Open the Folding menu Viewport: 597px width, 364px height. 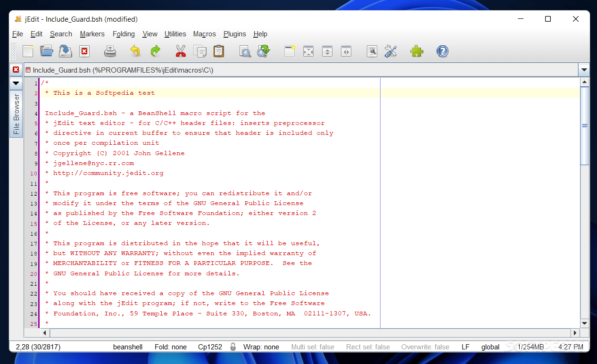coord(124,34)
